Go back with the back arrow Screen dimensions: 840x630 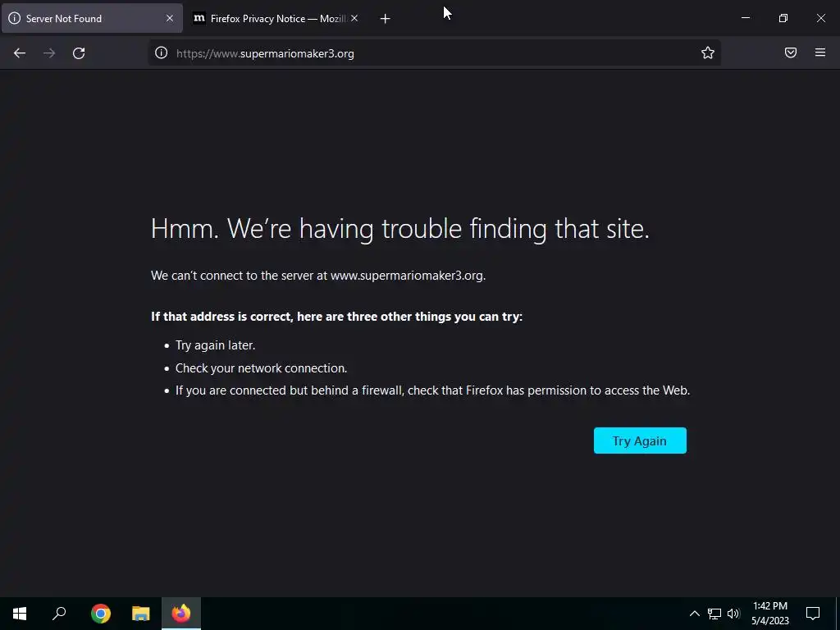tap(20, 53)
